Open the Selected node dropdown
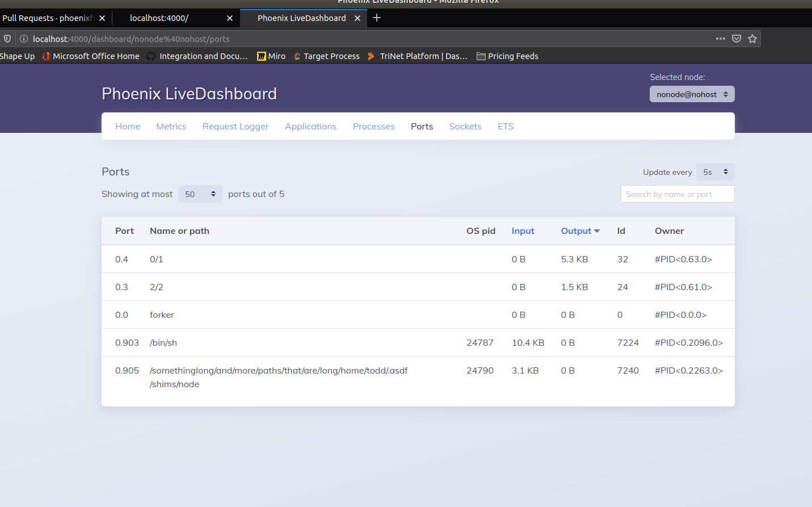This screenshot has height=507, width=812. (692, 94)
